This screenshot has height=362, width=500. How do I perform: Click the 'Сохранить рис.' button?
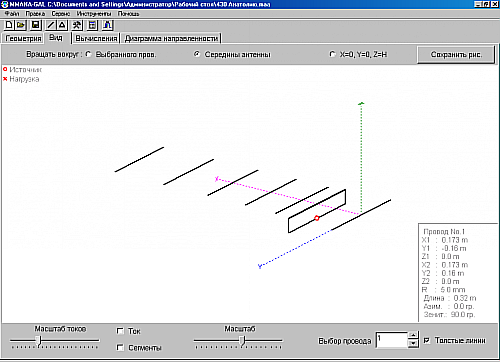point(456,55)
